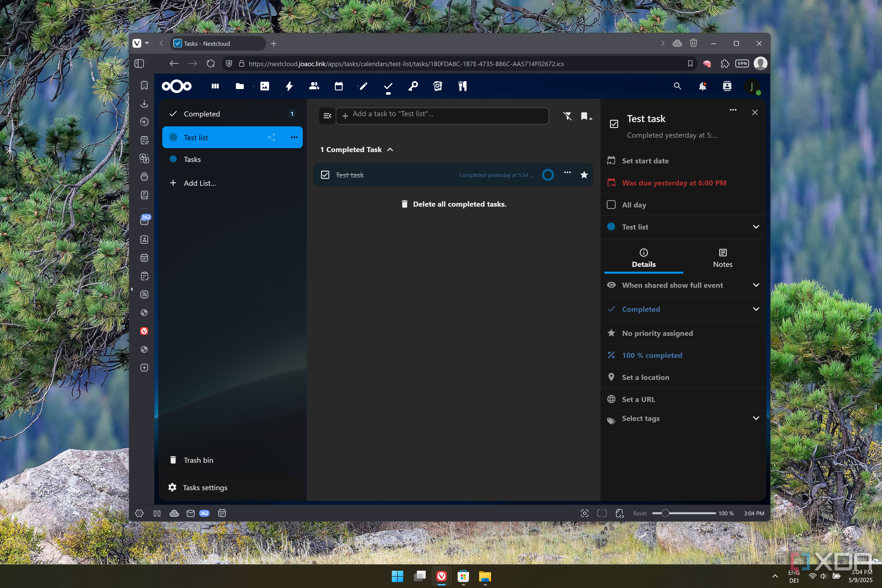Click Add List… in sidebar

232,183
